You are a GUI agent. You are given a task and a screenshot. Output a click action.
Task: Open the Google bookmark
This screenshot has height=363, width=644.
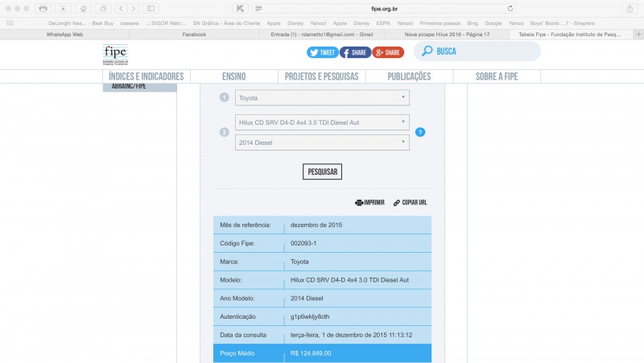click(x=493, y=23)
